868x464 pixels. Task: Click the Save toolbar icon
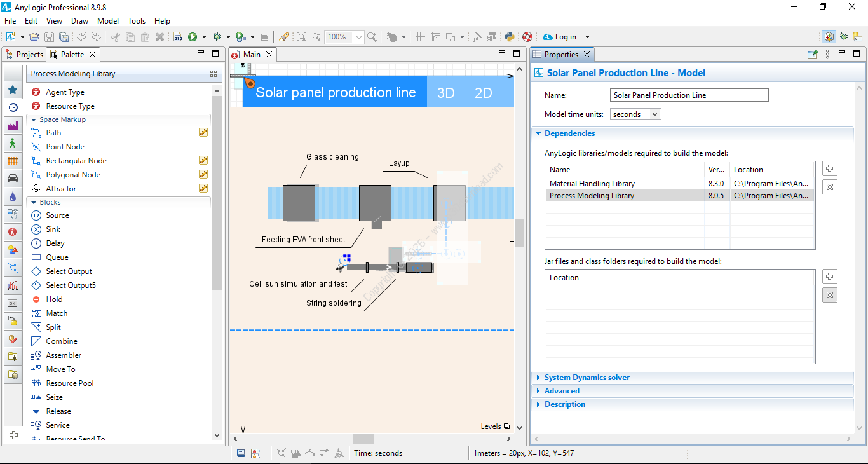pos(49,37)
